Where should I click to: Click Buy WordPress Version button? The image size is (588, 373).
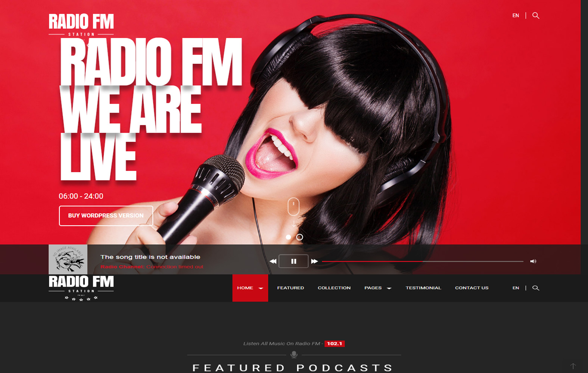(106, 216)
